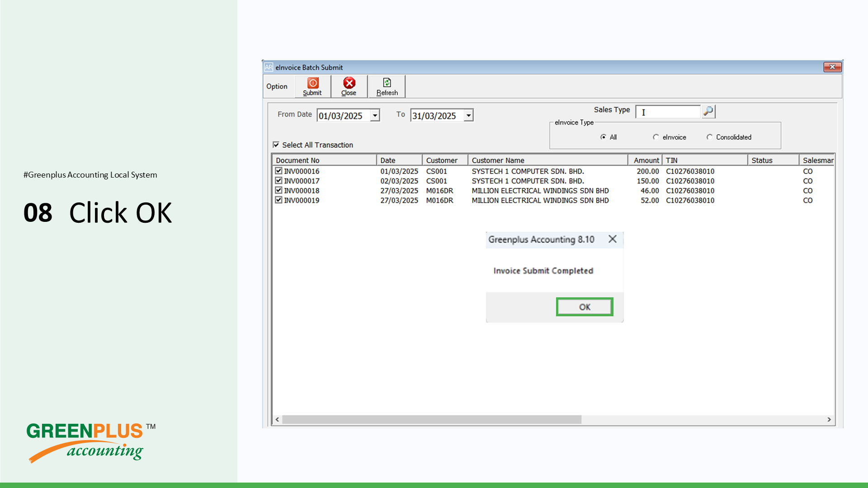868x488 pixels.
Task: Click customer code CS001 in INV000017 row
Action: (436, 181)
